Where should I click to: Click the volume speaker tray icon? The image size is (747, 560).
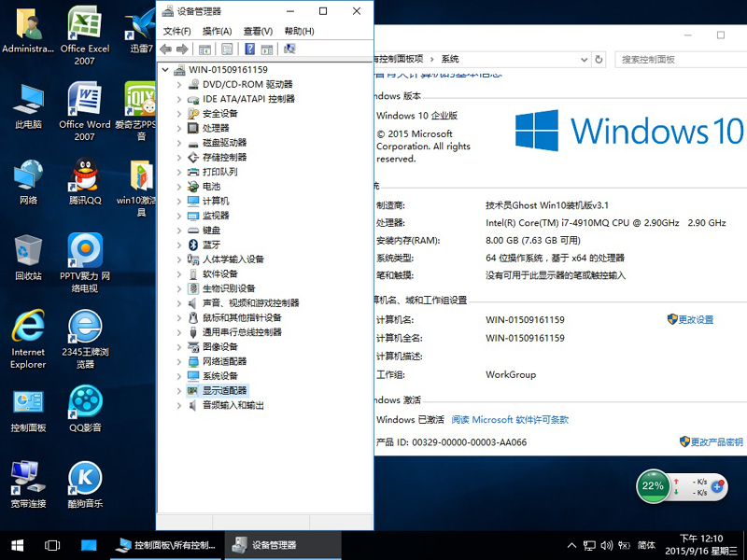(606, 545)
